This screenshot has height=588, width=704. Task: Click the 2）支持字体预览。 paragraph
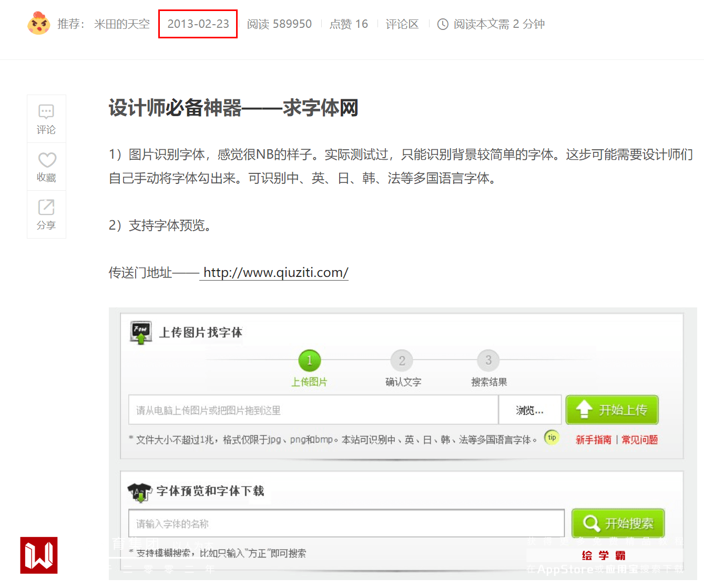pos(160,225)
